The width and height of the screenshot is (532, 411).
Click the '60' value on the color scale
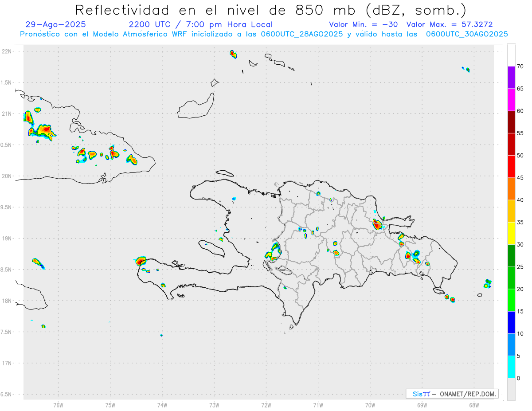(520, 111)
